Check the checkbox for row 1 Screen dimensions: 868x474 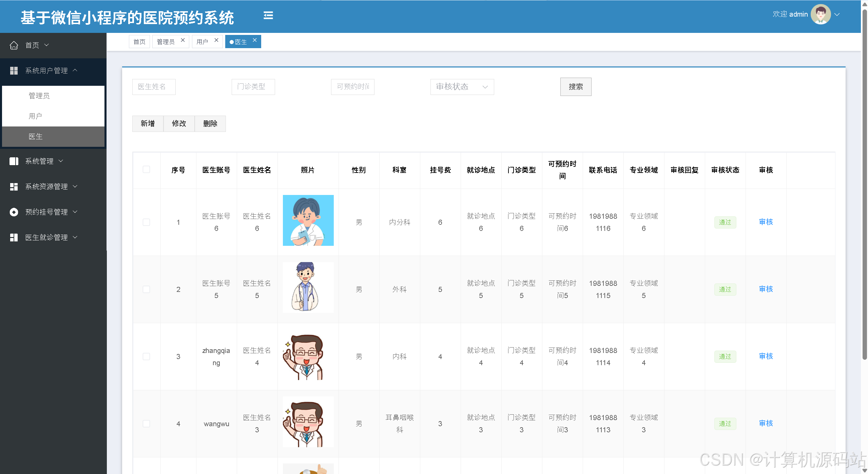click(x=146, y=222)
